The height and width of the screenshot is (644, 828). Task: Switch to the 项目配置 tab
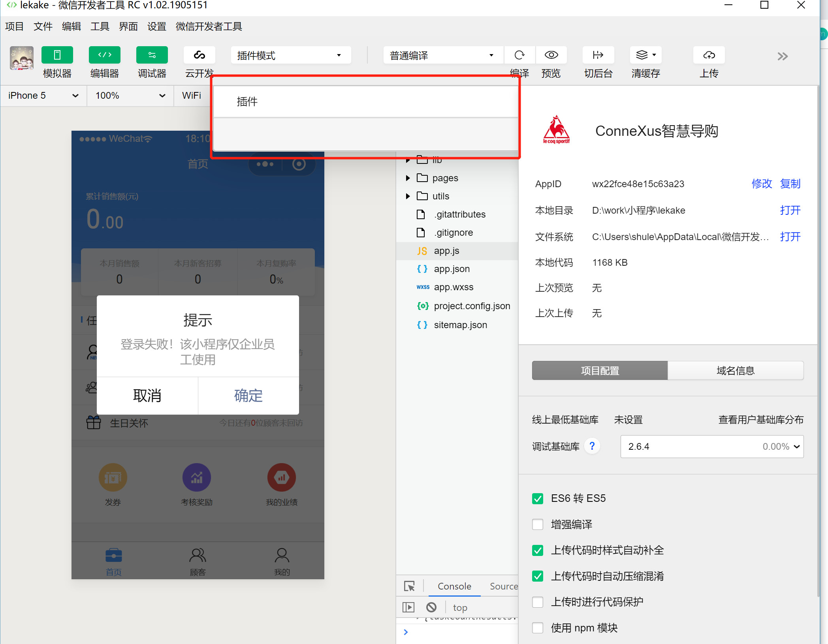[x=600, y=370]
